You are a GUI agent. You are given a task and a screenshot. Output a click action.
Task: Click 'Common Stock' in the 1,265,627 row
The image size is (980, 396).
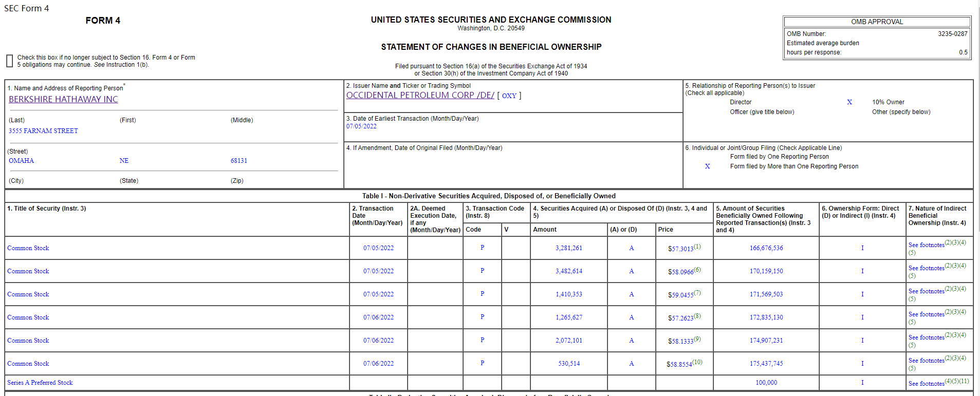click(x=28, y=317)
